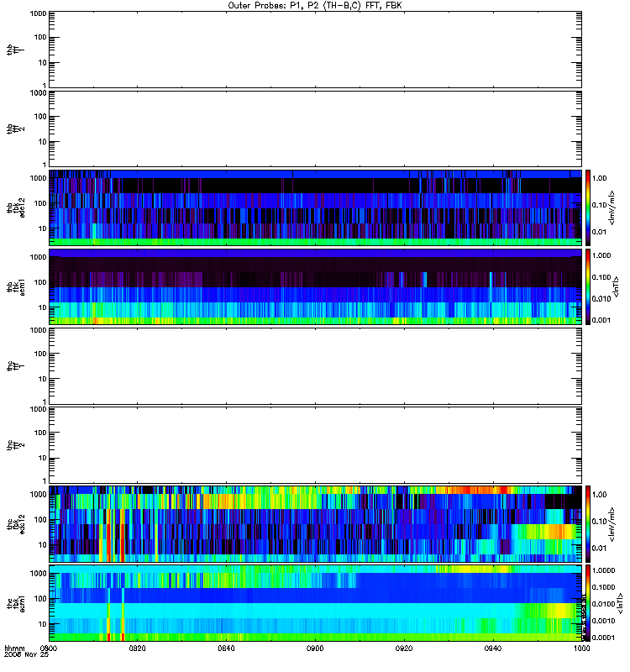Viewport: 630px width, 672px height.
Task: Select the thb fbk scm1 color bar
Action: tap(588, 286)
